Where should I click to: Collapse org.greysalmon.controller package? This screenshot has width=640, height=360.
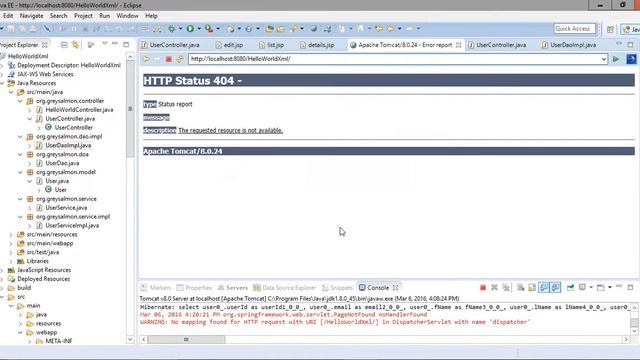coord(20,101)
